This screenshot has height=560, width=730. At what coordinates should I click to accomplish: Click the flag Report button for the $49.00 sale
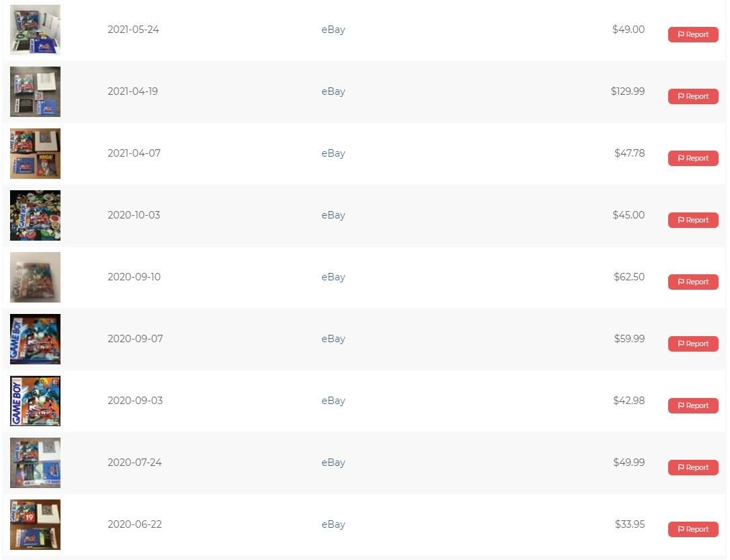(693, 34)
